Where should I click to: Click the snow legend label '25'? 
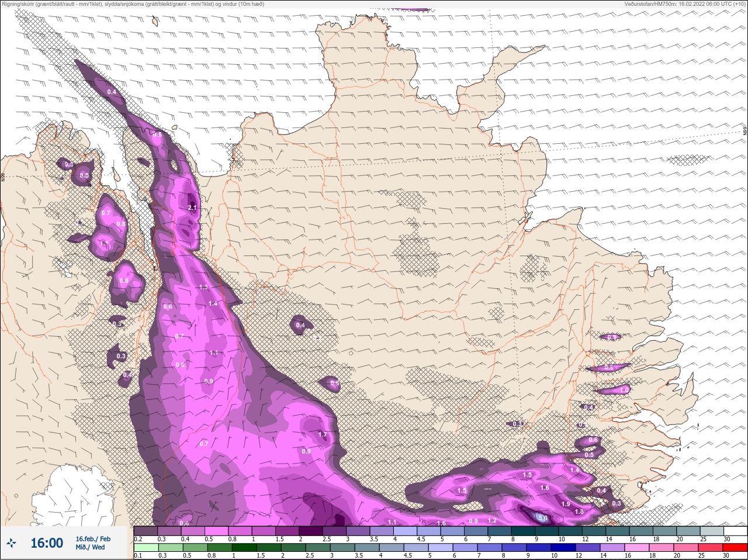point(703,539)
